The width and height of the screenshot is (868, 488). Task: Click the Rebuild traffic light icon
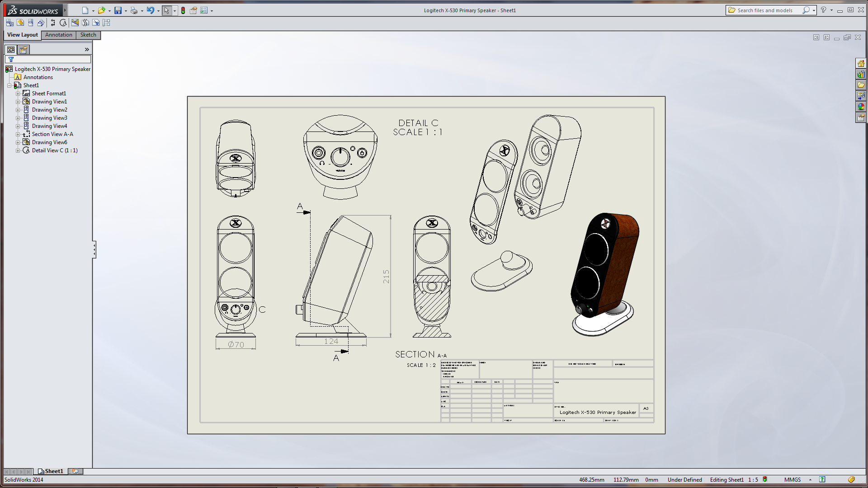(x=183, y=10)
